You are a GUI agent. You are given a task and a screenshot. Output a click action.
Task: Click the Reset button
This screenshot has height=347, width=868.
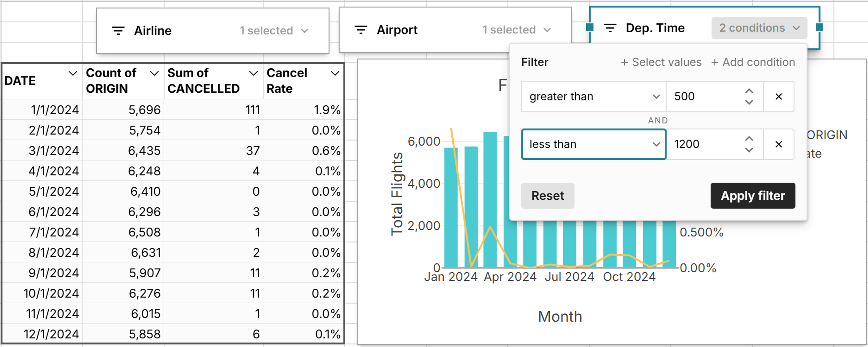point(547,196)
